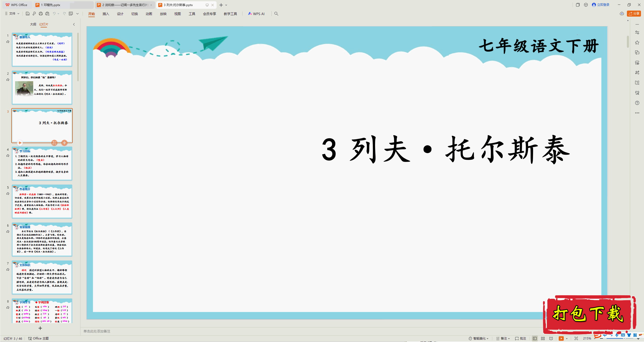644x342 pixels.
Task: Switch to reading view mode
Action: [x=551, y=338]
